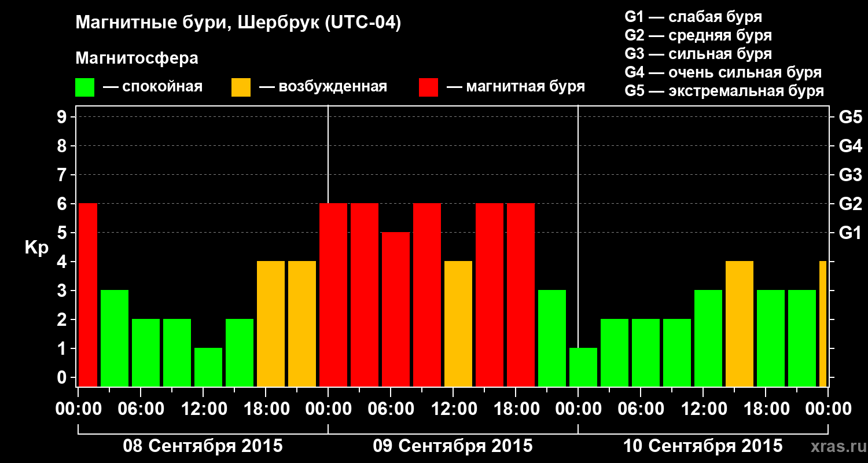Click the yellow bar starting 21:00 on 08 Сентября

point(302,324)
